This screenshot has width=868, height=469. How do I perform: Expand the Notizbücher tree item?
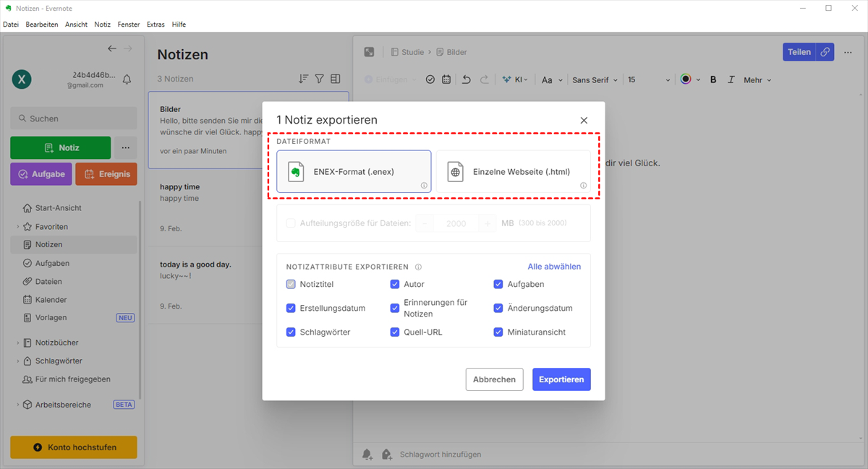18,343
